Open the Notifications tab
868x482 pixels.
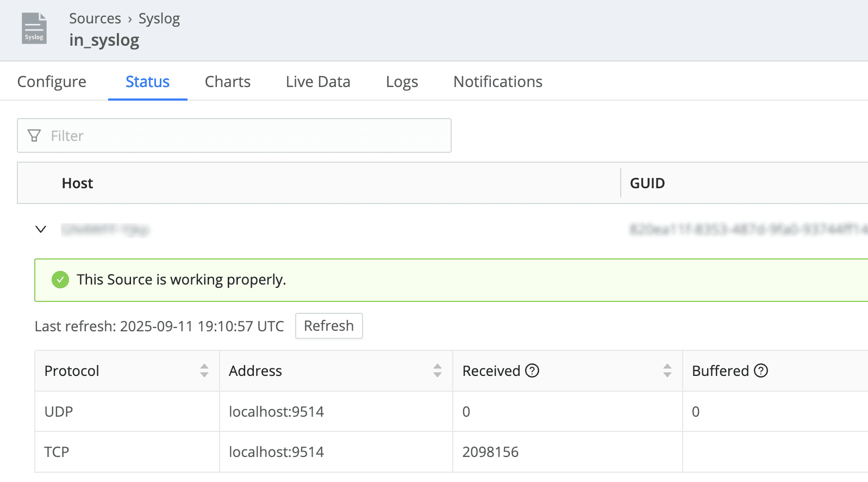point(497,82)
